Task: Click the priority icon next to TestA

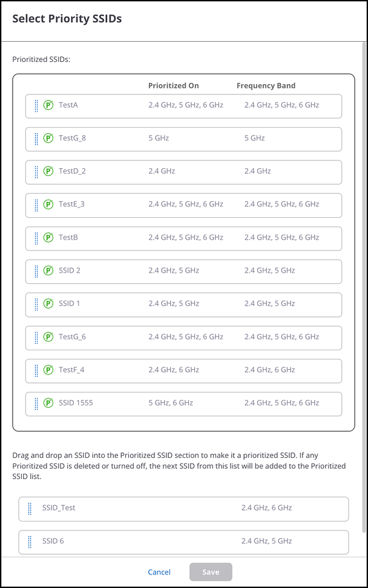Action: (49, 105)
